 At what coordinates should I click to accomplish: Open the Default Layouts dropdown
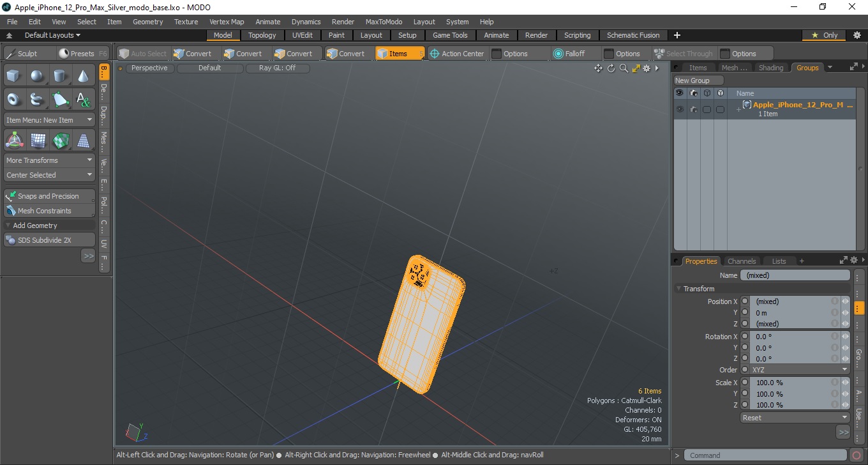pyautogui.click(x=52, y=35)
